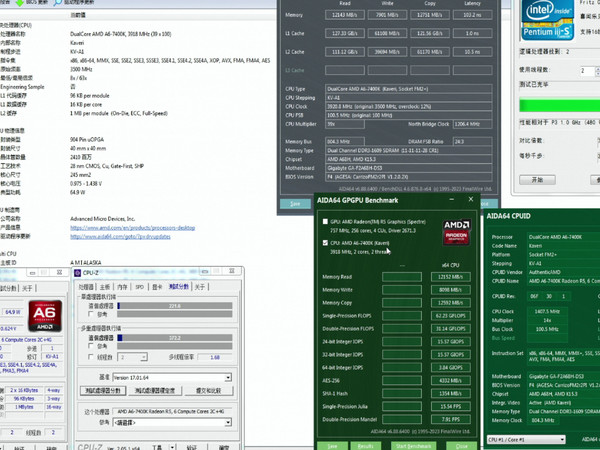Image resolution: width=600 pixels, height=450 pixels.
Task: Click the Memory Latency 103.2 ns result box
Action: pyautogui.click(x=473, y=15)
